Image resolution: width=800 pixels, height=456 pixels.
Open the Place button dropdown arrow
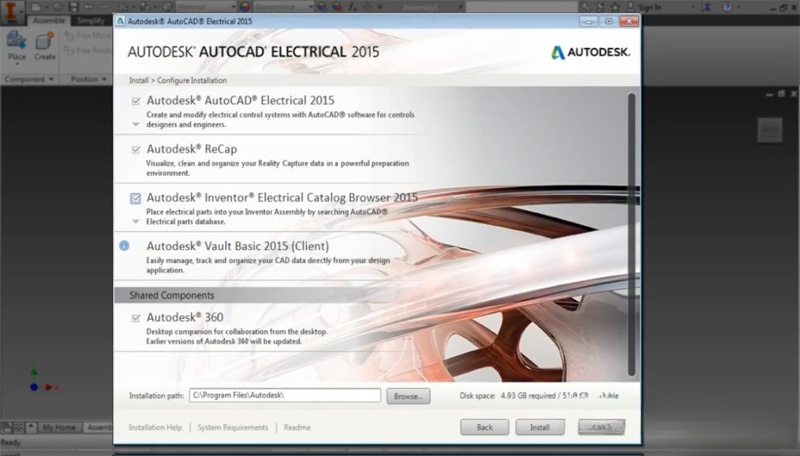click(x=17, y=64)
